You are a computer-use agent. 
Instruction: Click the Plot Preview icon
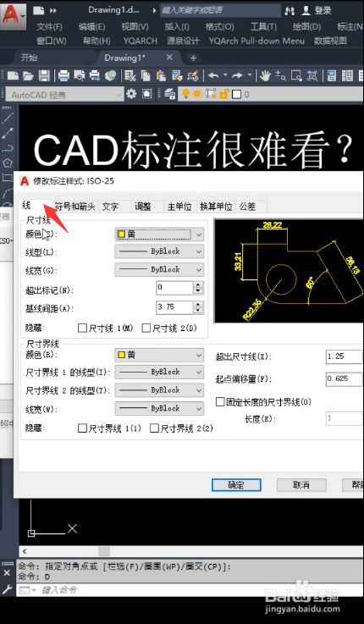80,75
